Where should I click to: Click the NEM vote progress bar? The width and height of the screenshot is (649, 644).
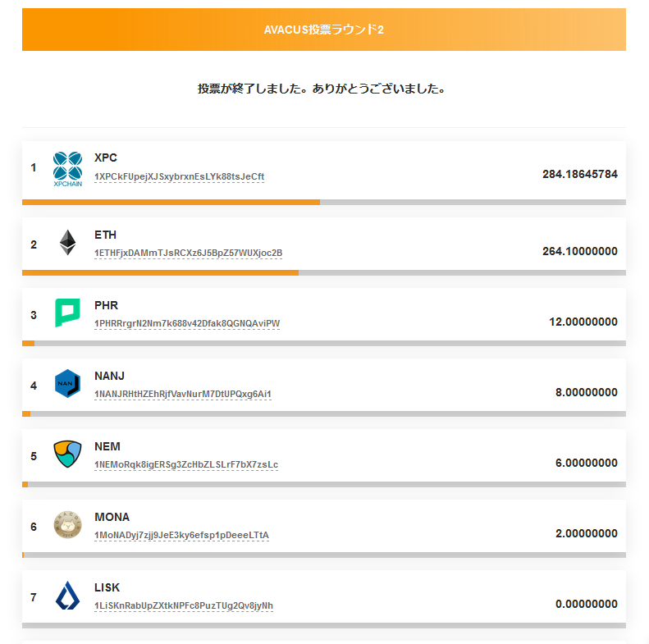click(324, 485)
